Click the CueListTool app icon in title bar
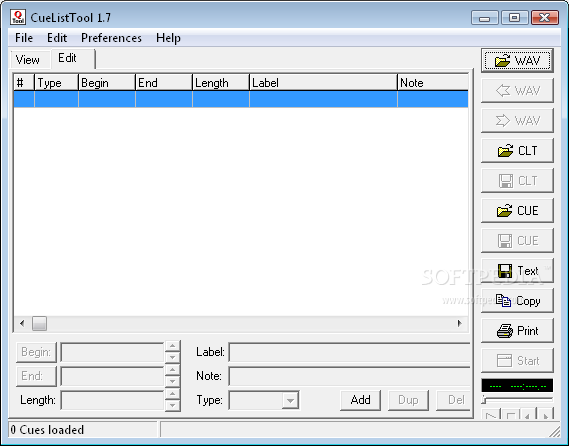The width and height of the screenshot is (569, 446). (x=18, y=17)
